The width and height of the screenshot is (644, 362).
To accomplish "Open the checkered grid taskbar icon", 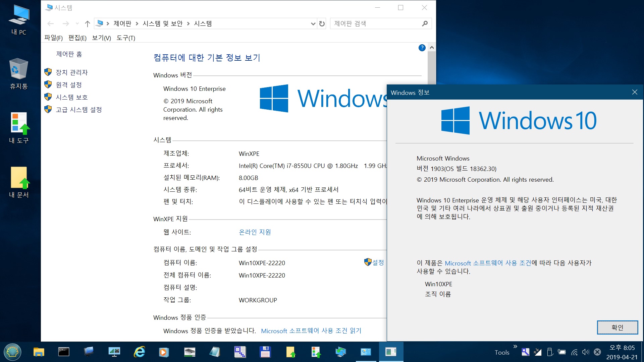I will [240, 352].
